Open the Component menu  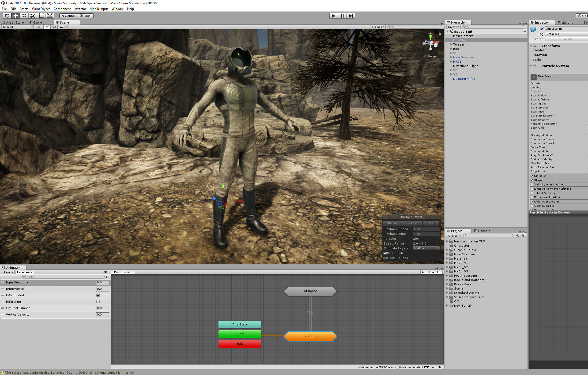click(x=62, y=9)
